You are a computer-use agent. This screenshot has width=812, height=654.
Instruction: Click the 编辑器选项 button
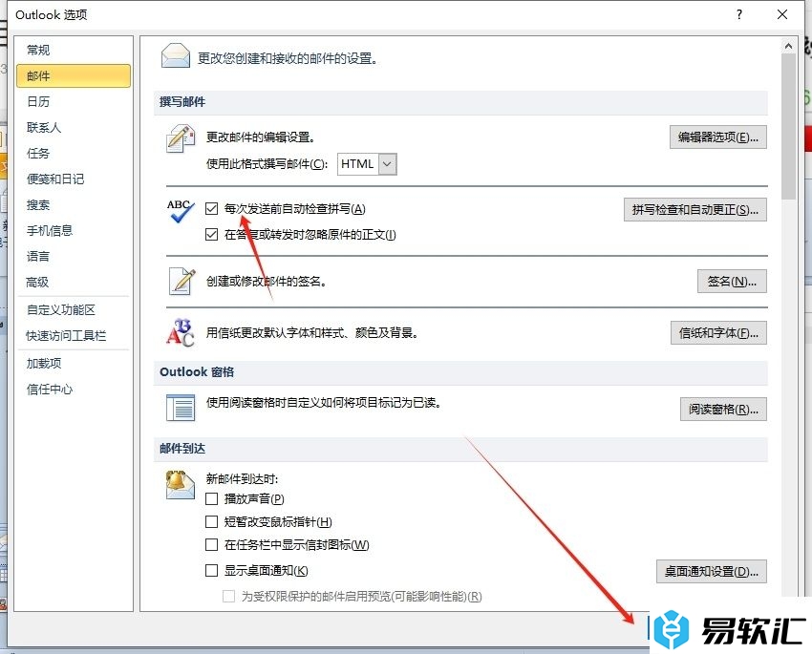click(717, 137)
